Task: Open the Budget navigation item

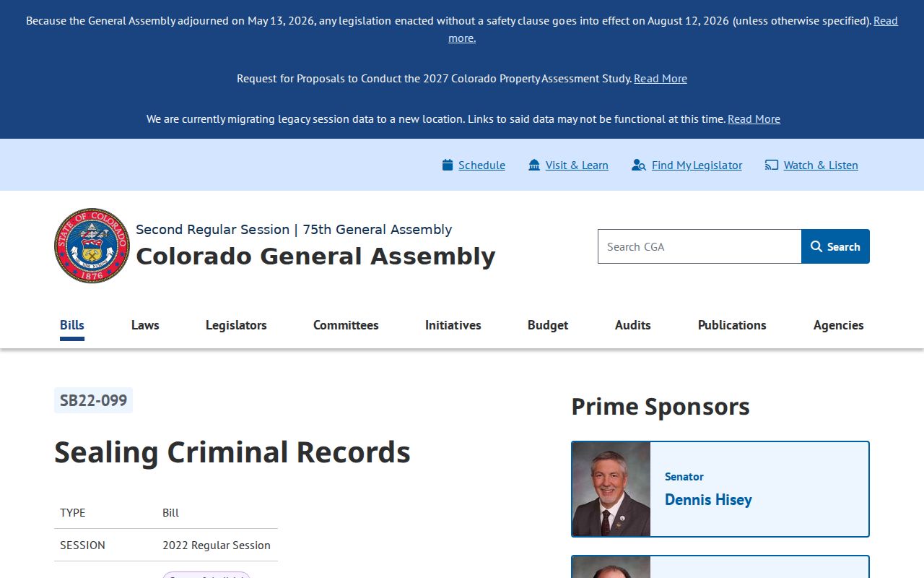Action: tap(548, 325)
